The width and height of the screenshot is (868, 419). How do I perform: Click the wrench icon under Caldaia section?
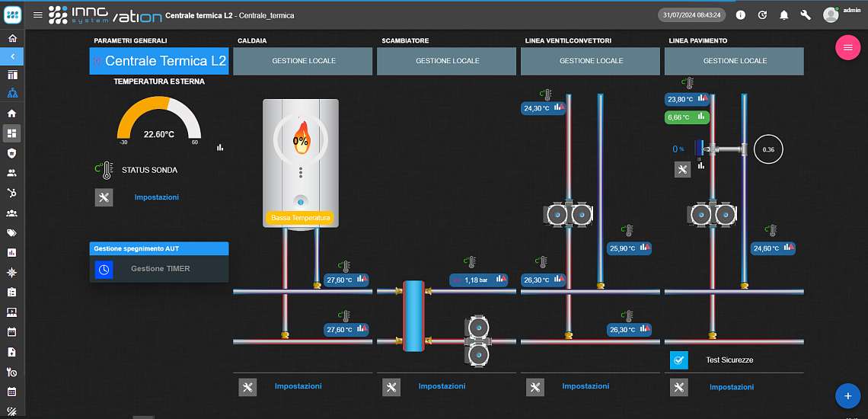247,387
